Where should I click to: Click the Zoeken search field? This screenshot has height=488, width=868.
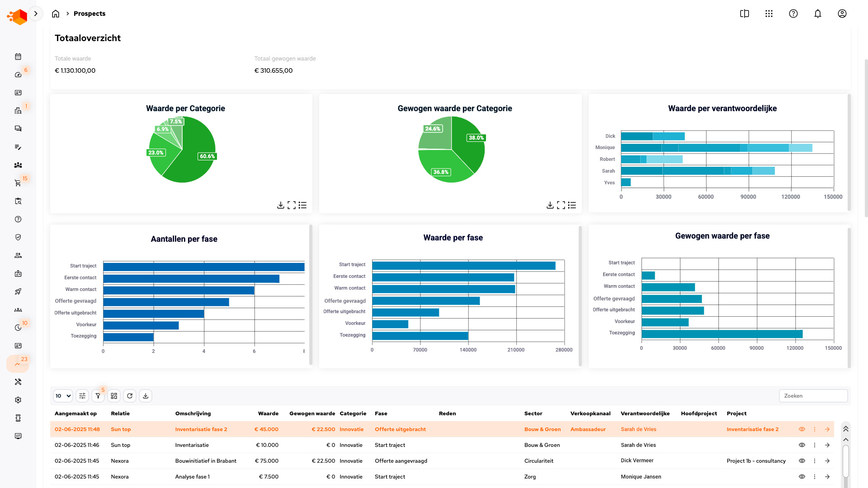click(x=813, y=396)
